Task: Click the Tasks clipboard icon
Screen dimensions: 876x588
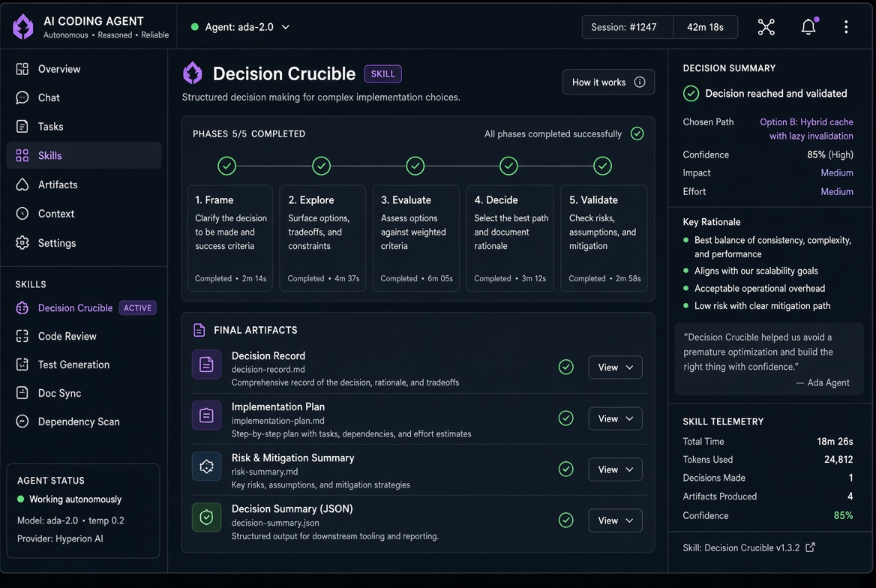Action: click(x=22, y=126)
